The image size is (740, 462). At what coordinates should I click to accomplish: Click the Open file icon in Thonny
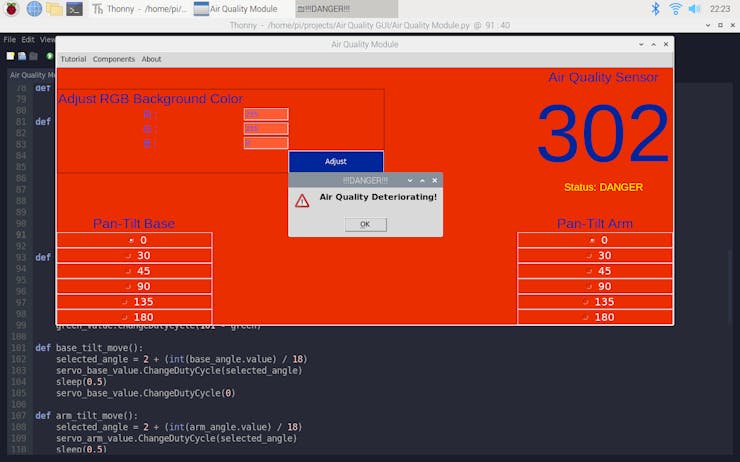22,56
